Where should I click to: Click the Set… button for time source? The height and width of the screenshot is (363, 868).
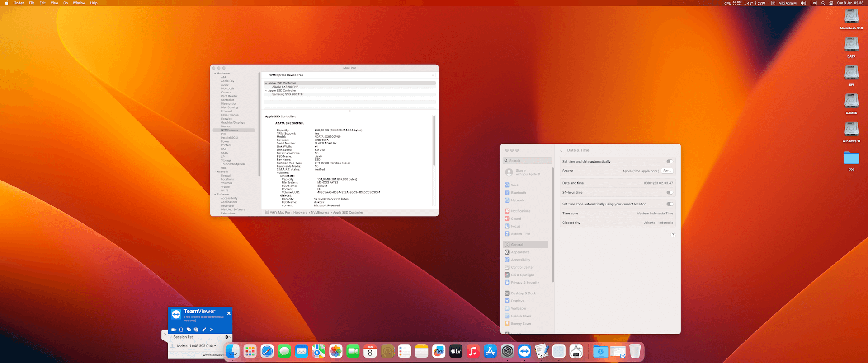pyautogui.click(x=667, y=171)
